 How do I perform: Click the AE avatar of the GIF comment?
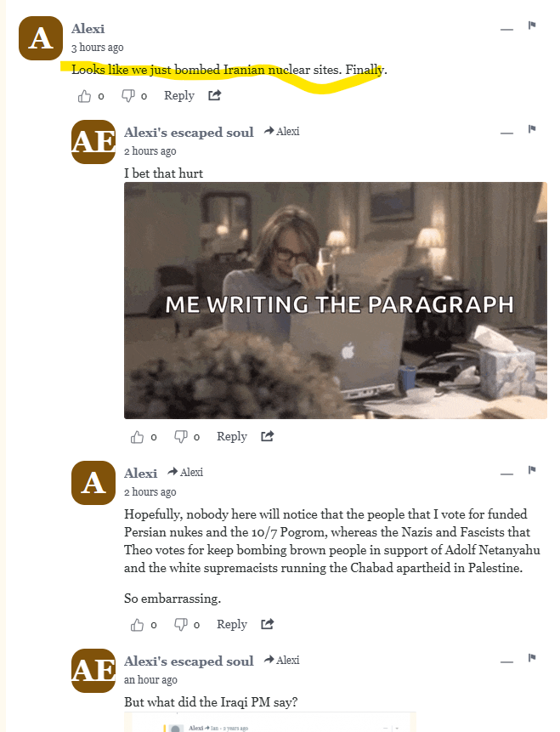(93, 142)
